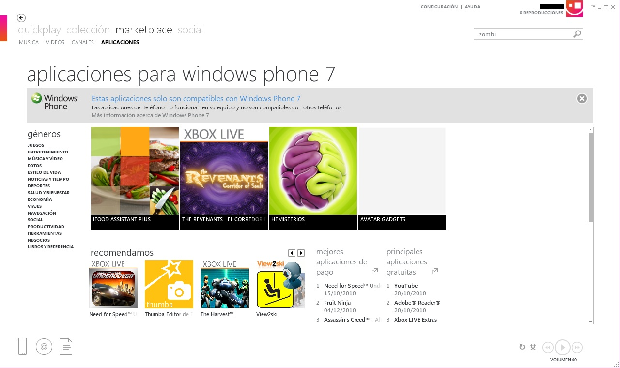Select the Productividad genre

click(x=46, y=226)
